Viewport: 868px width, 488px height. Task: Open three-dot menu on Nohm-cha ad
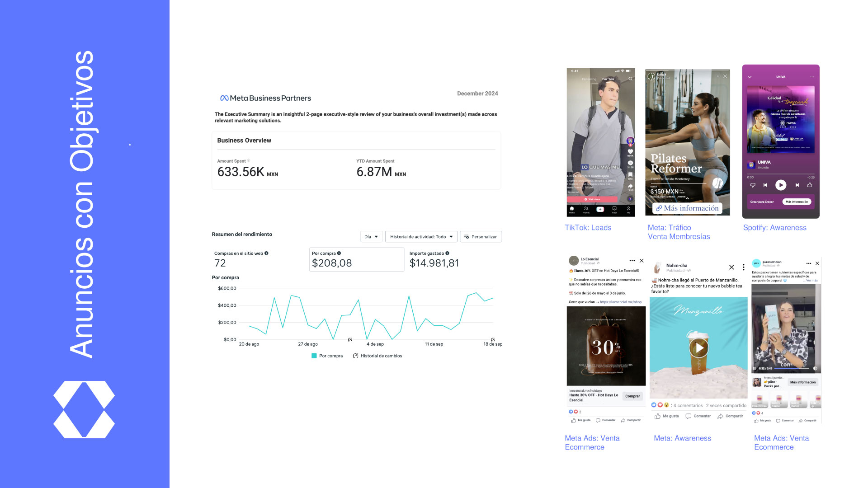[x=743, y=267]
